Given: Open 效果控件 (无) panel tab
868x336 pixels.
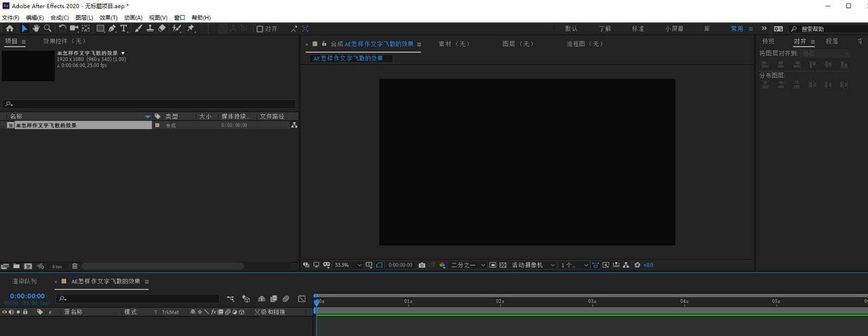Looking at the screenshot, I should coord(65,41).
